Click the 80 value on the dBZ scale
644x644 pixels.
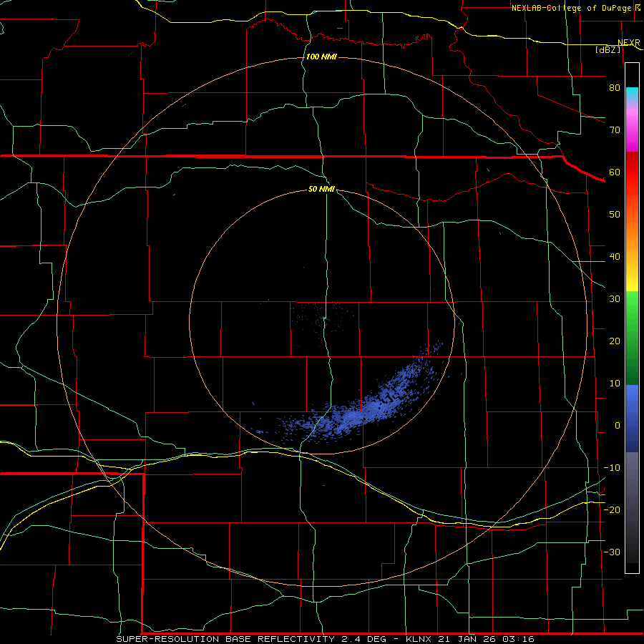click(x=615, y=87)
